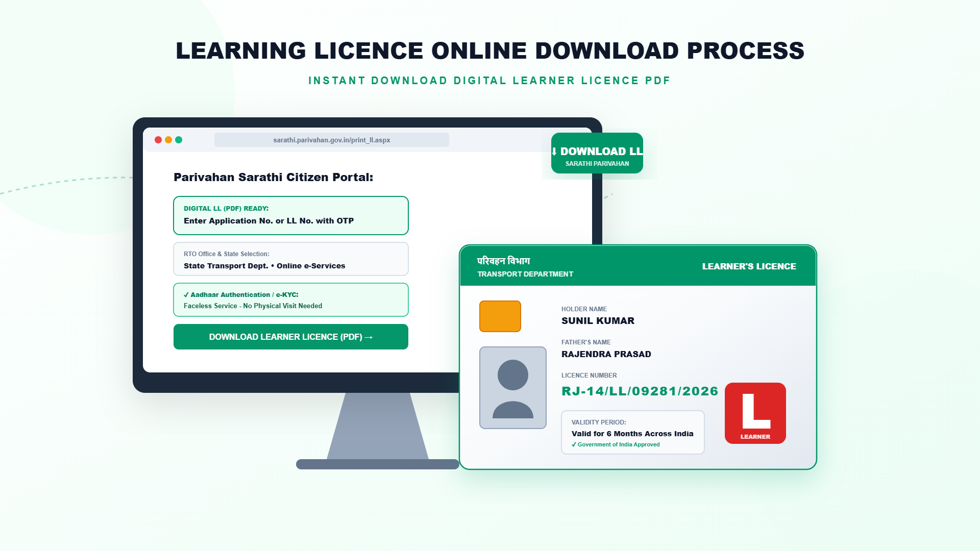Open the RTO Office & State Selection box
Image resolution: width=980 pixels, height=551 pixels.
291,259
